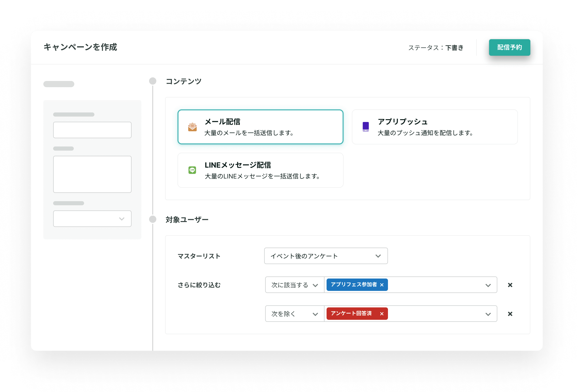Click the first empty sidebar text field
This screenshot has width=584, height=392.
92,130
